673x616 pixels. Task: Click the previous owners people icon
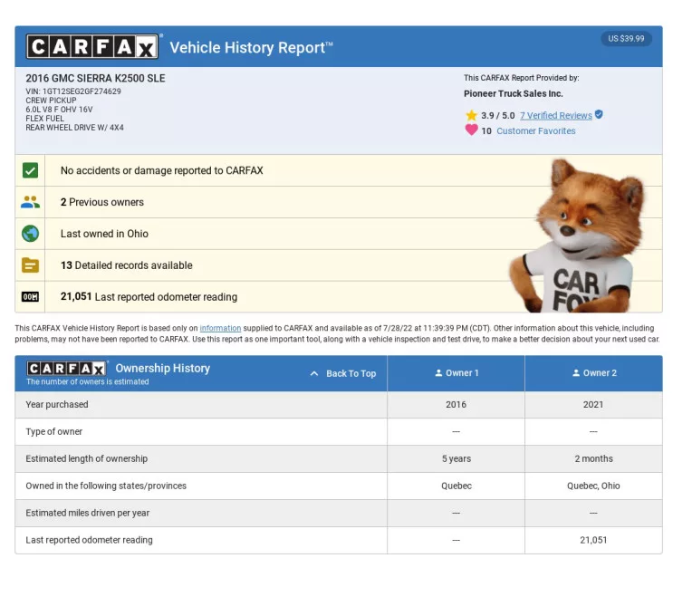click(x=31, y=202)
